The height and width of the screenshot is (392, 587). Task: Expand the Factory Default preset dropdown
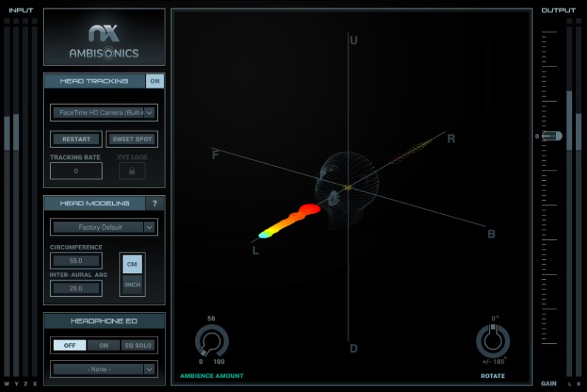point(103,227)
